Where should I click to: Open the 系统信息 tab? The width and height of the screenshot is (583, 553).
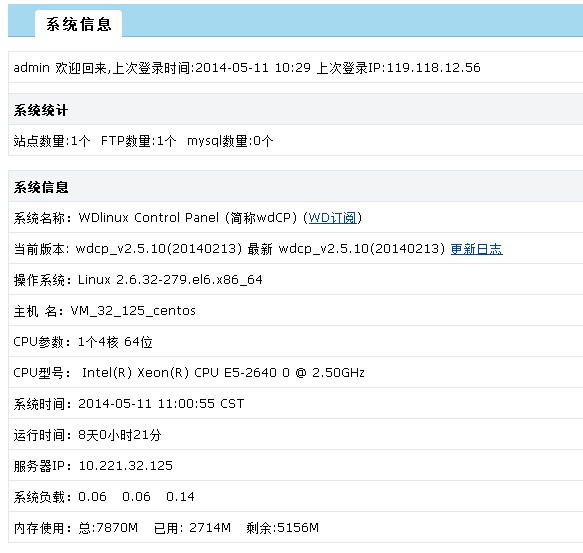[78, 24]
